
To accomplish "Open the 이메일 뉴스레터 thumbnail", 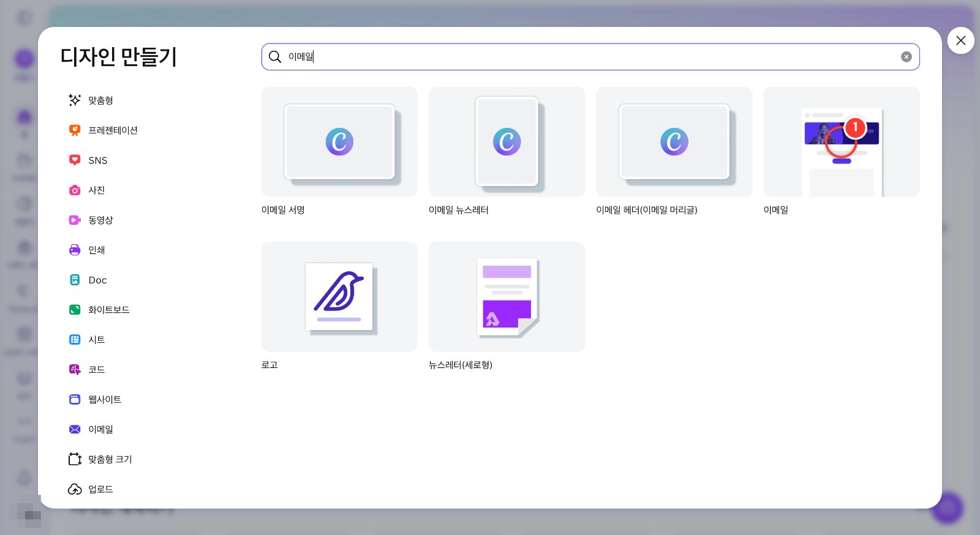I will click(507, 141).
